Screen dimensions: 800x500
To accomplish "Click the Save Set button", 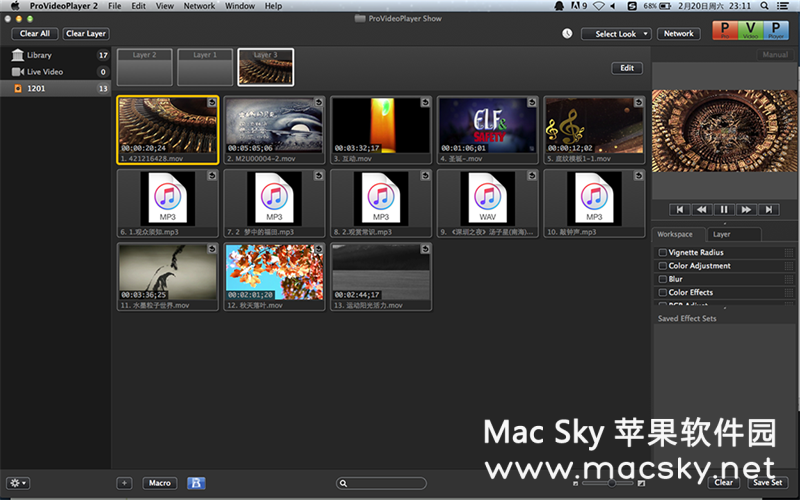I will 767,482.
